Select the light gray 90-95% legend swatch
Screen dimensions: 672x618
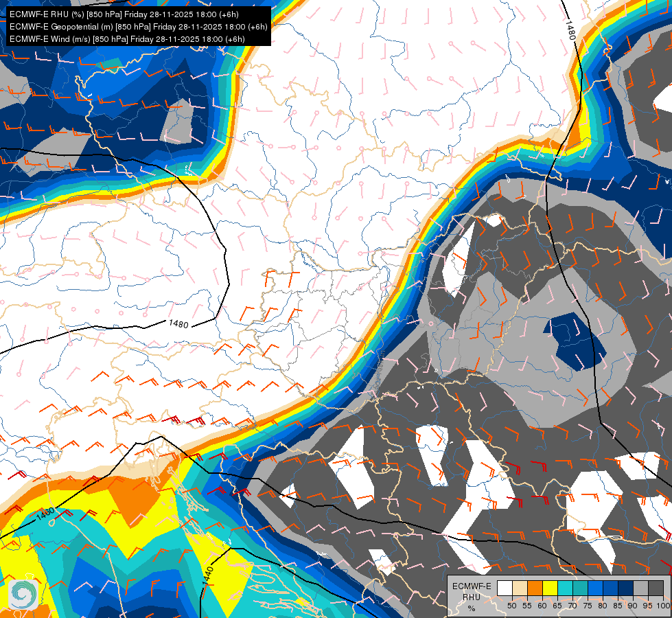click(x=640, y=588)
